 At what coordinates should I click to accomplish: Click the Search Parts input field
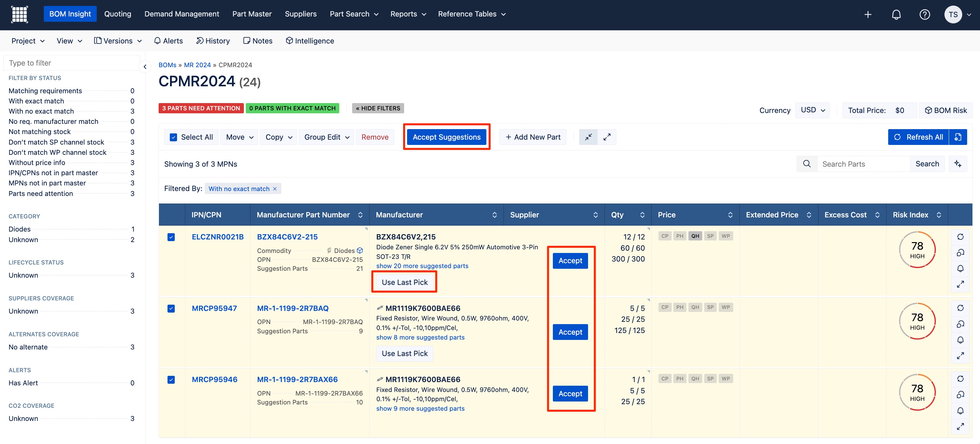click(x=864, y=164)
